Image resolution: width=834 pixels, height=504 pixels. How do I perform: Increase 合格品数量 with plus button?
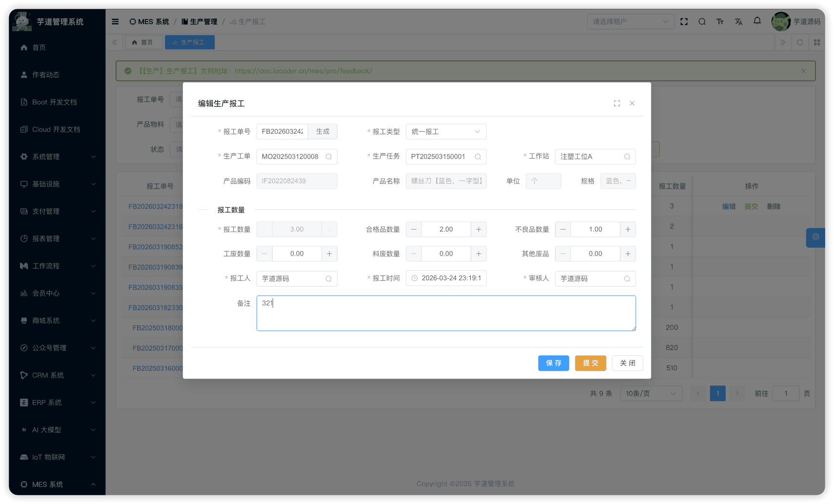coord(478,229)
